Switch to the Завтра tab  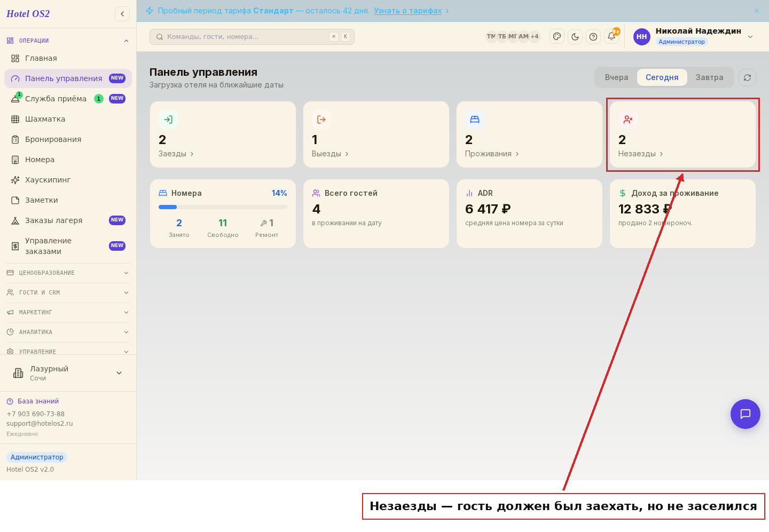(x=709, y=77)
